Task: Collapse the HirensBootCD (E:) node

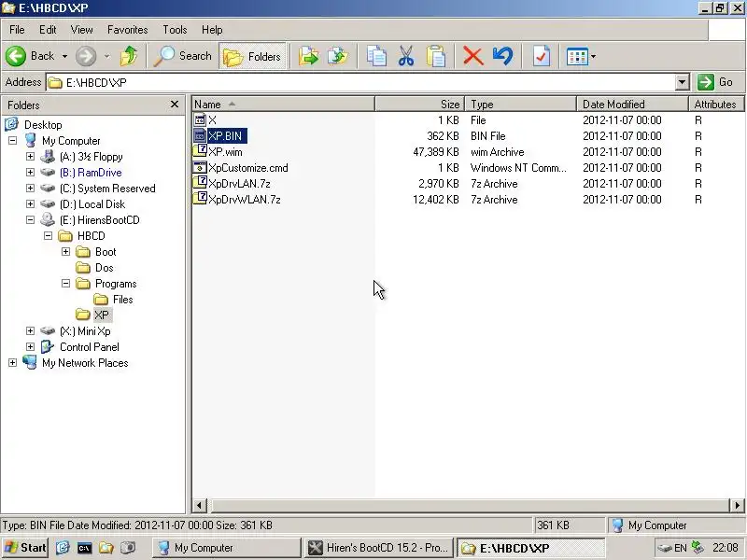Action: (30, 219)
